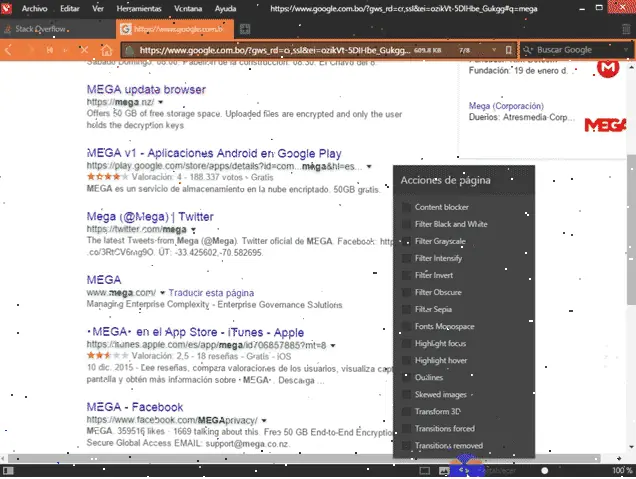Go to the home page icon

tap(106, 50)
